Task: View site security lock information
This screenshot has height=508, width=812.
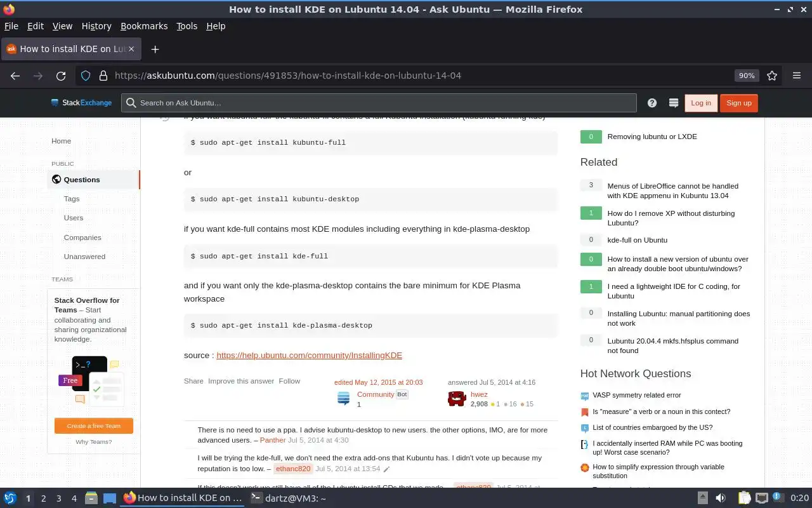Action: (x=103, y=76)
